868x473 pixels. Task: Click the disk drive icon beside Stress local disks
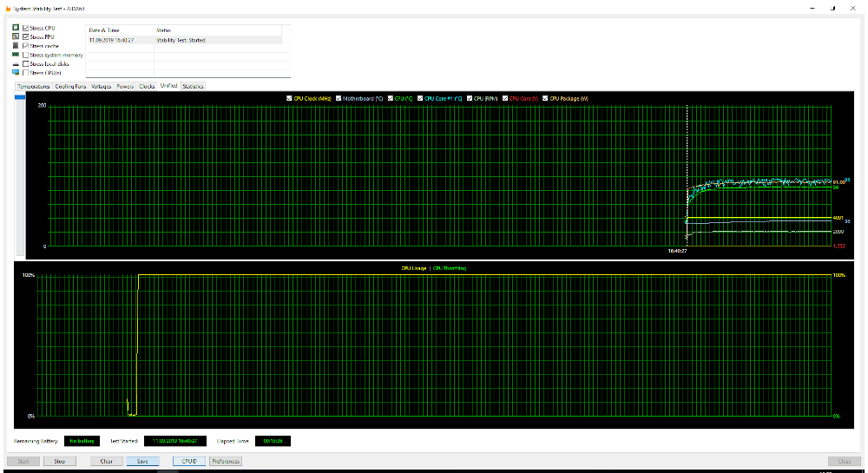pyautogui.click(x=16, y=63)
